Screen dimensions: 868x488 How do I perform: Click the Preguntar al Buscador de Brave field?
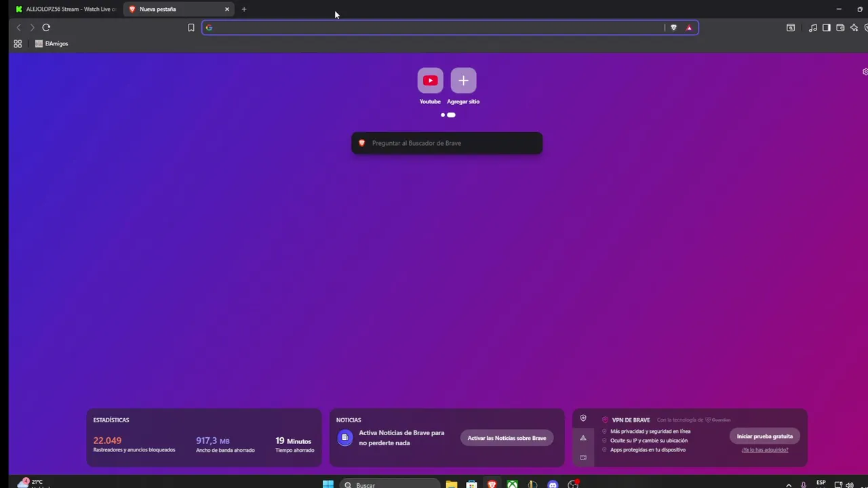[x=447, y=143]
